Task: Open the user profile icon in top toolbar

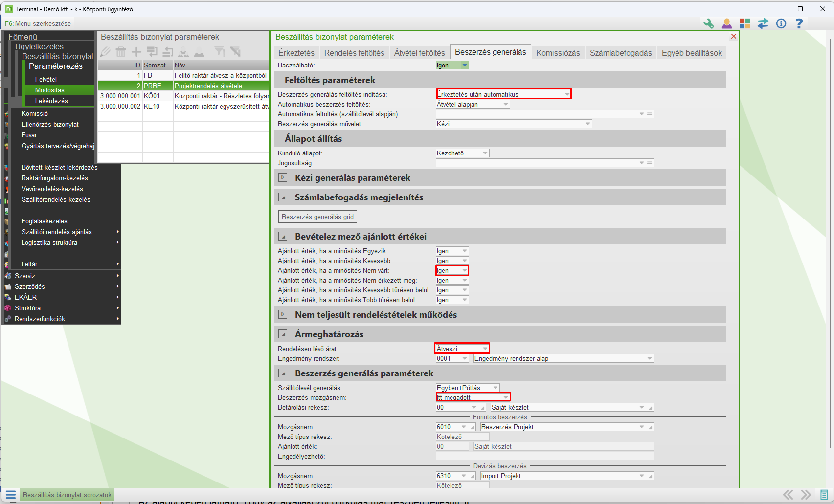Action: pyautogui.click(x=727, y=23)
